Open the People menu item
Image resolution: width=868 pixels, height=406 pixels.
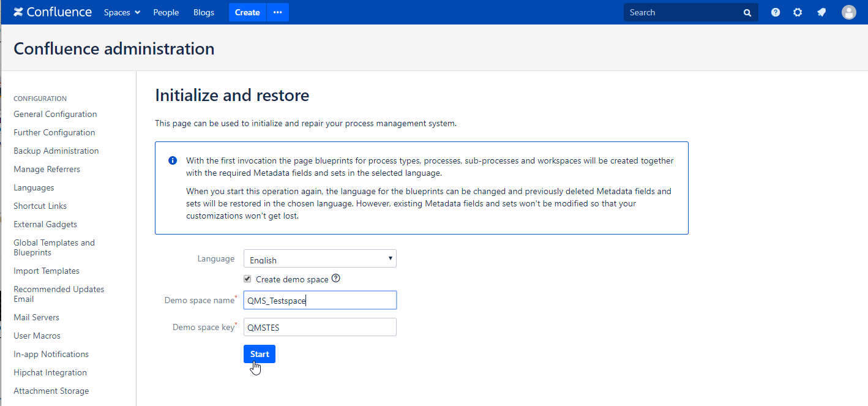coord(166,12)
